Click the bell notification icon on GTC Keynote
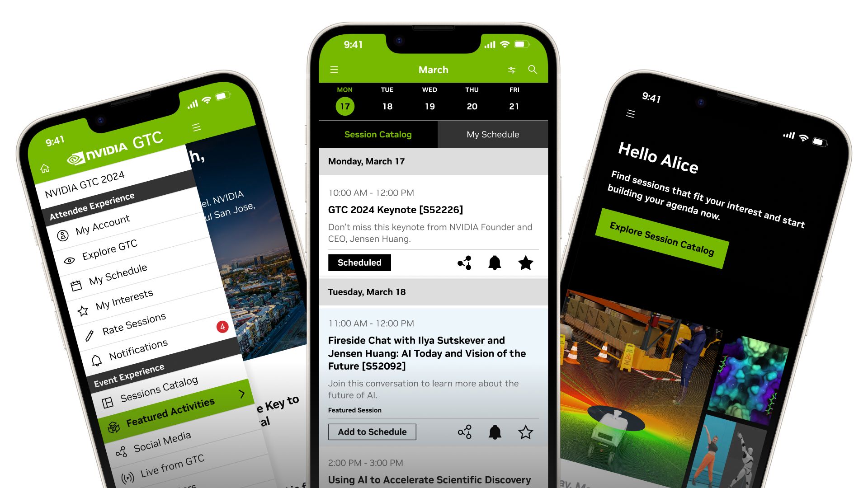This screenshot has height=488, width=868. (x=493, y=263)
